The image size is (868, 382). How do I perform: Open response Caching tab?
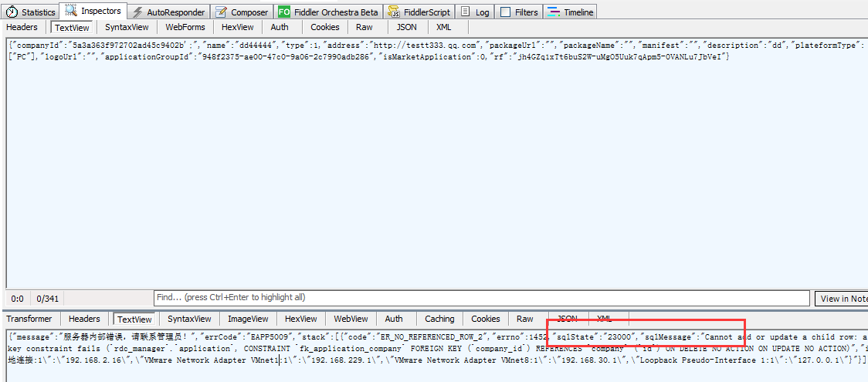point(439,319)
